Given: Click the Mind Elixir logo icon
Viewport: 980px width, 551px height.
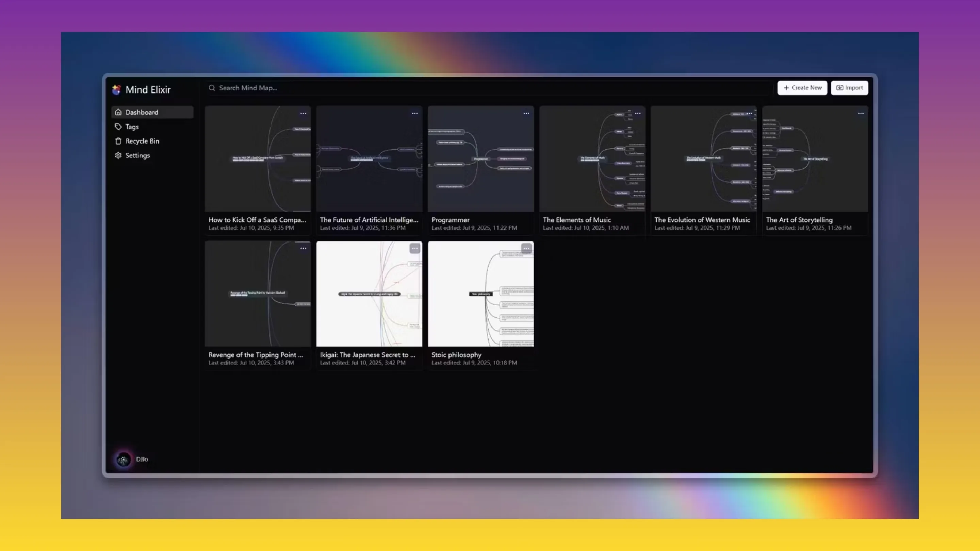Looking at the screenshot, I should [x=116, y=89].
